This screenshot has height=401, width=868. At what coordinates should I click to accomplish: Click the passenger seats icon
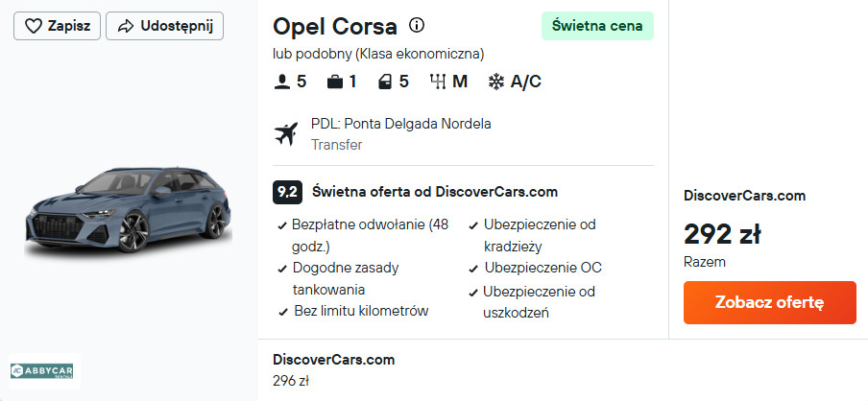(x=282, y=82)
